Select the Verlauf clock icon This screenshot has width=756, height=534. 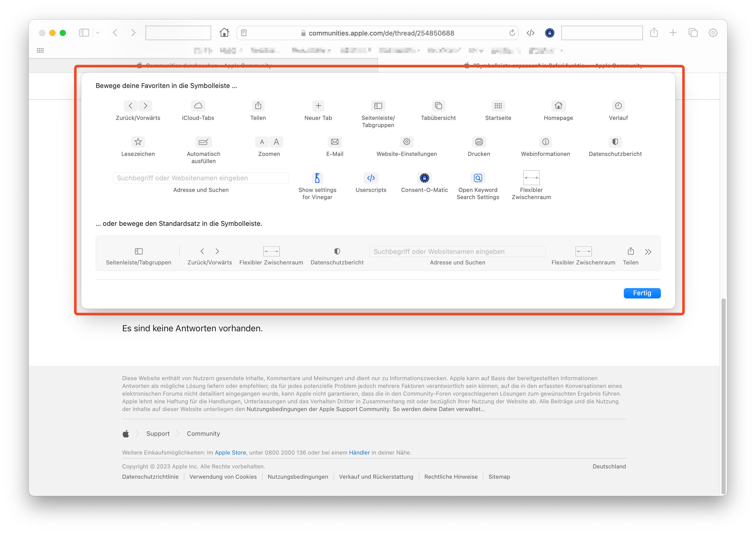[618, 106]
